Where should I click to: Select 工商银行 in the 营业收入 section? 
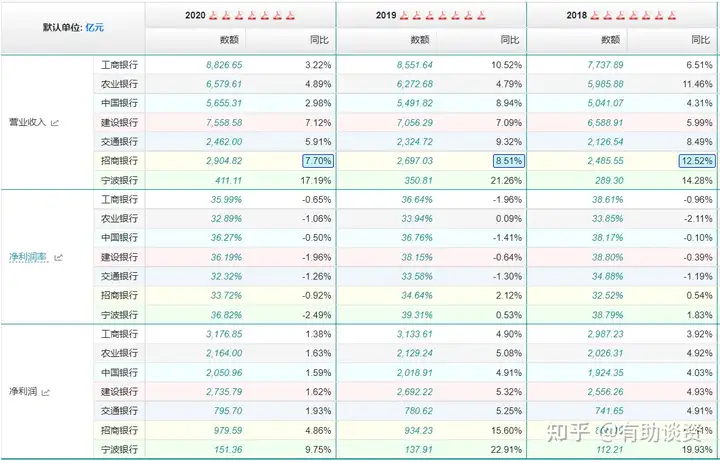tap(119, 65)
